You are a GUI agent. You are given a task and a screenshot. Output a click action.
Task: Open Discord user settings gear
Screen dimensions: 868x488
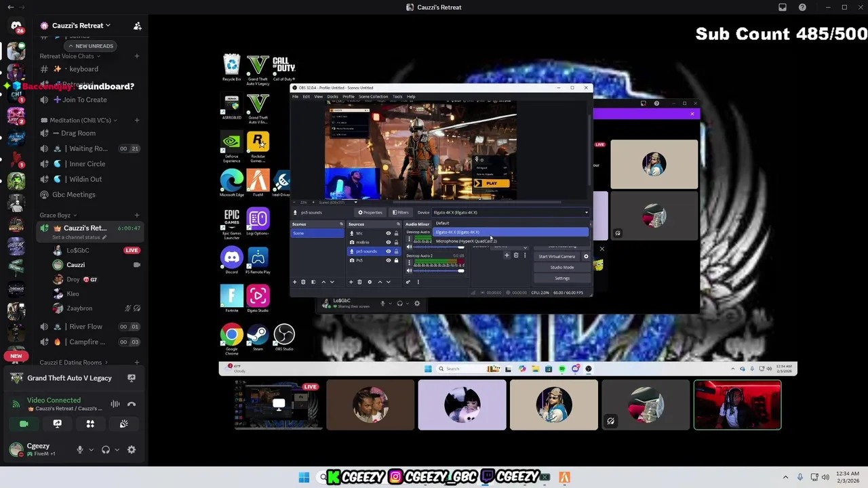pyautogui.click(x=132, y=449)
